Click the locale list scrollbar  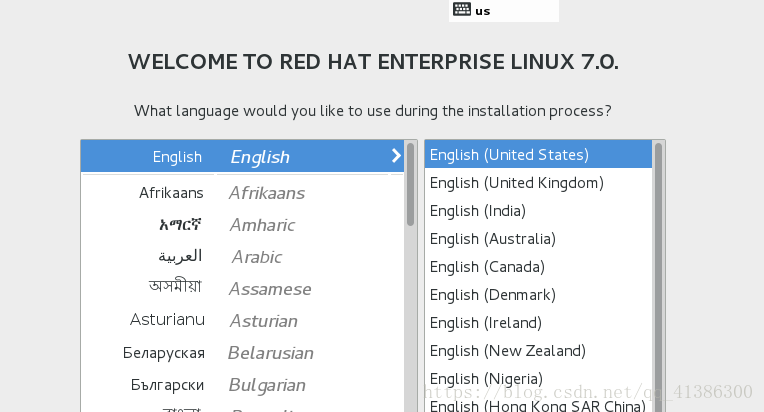tap(658, 277)
